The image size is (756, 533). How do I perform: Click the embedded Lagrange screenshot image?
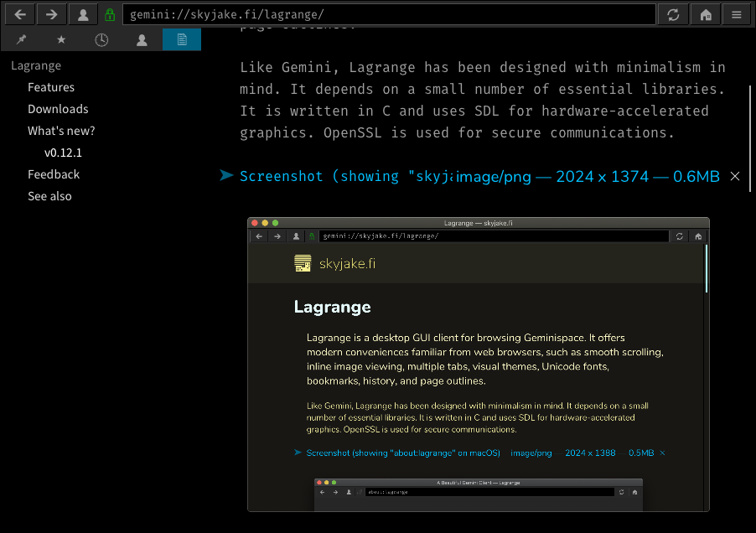point(478,365)
